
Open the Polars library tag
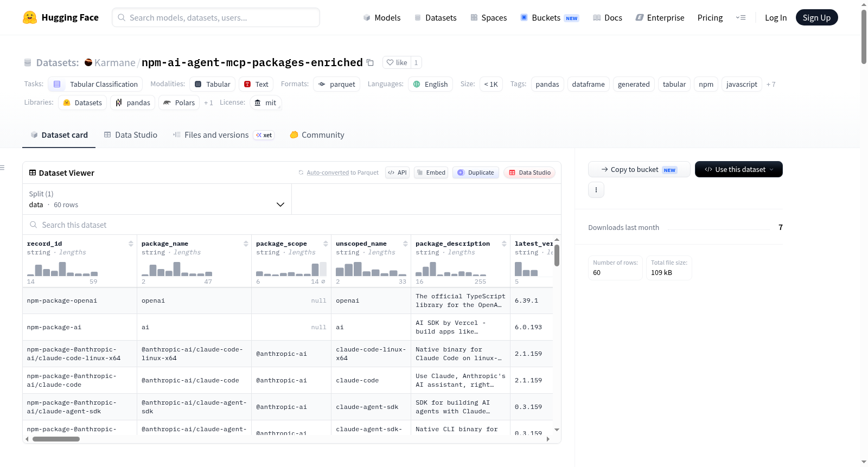(x=179, y=103)
